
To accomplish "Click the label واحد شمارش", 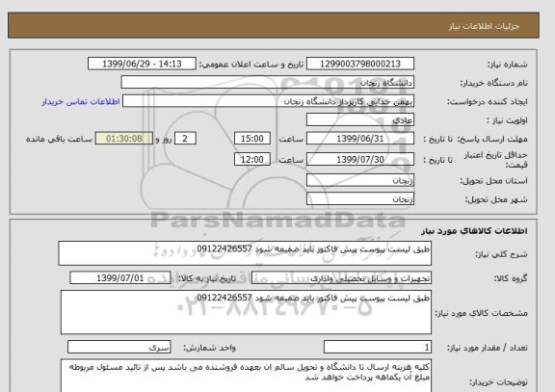I will (209, 348).
